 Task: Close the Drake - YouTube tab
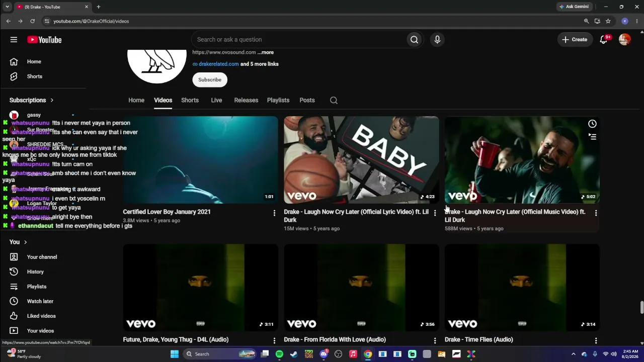tap(87, 7)
